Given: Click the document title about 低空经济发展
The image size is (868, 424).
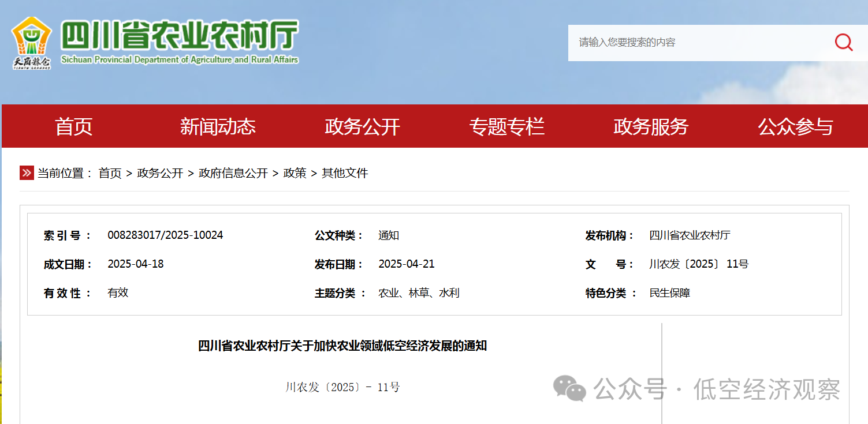Looking at the screenshot, I should click(x=342, y=346).
